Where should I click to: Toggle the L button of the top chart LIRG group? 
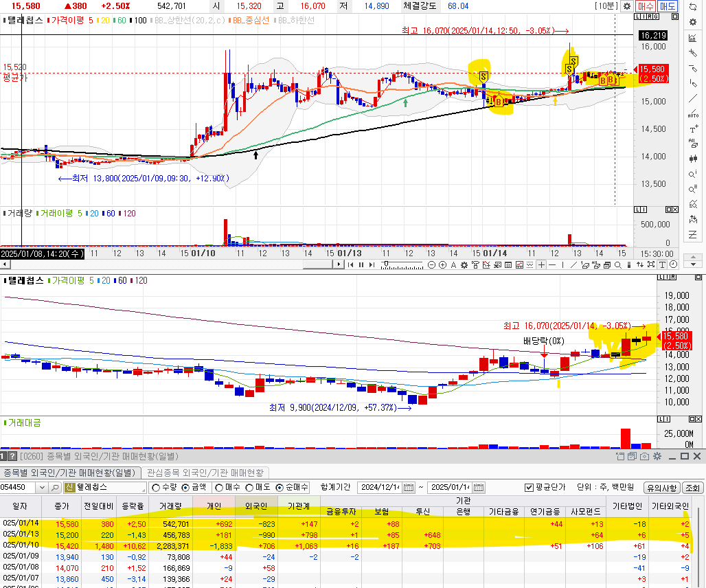pyautogui.click(x=637, y=16)
